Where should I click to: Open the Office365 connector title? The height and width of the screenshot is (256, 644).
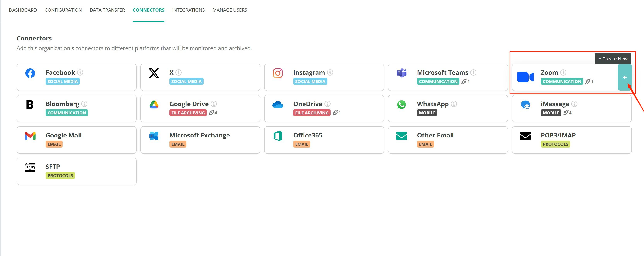coord(308,135)
